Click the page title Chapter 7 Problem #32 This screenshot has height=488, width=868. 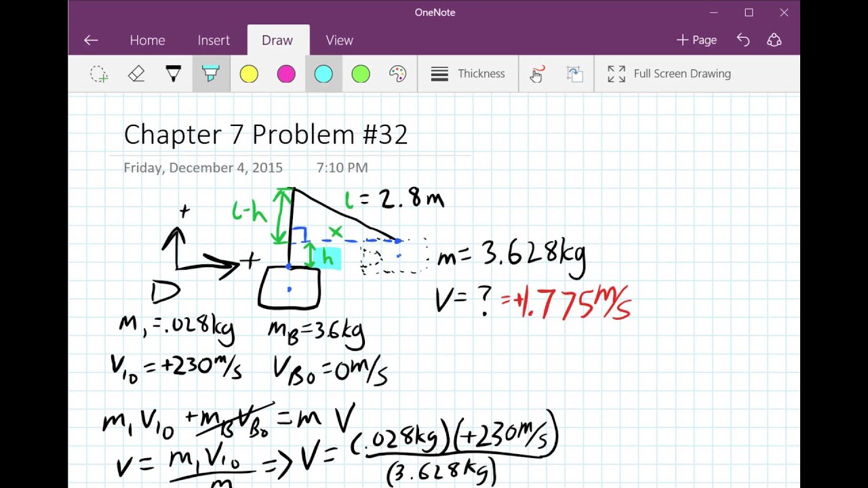[266, 134]
